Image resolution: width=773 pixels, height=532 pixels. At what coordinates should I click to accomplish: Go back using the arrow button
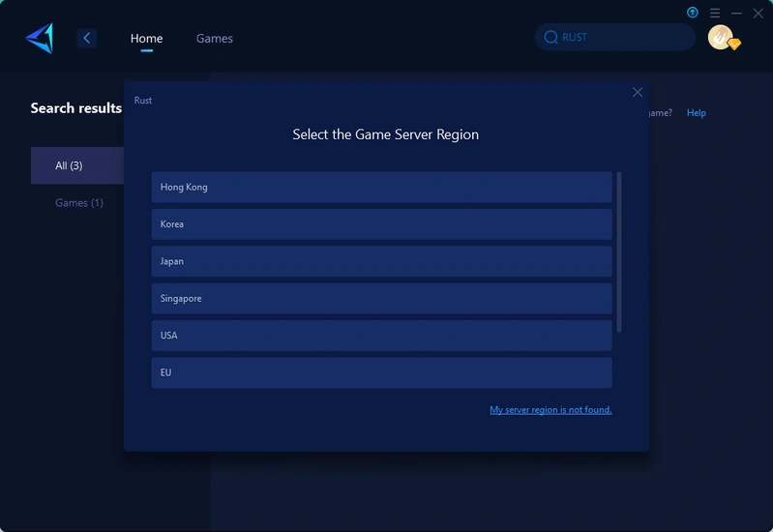pyautogui.click(x=87, y=39)
